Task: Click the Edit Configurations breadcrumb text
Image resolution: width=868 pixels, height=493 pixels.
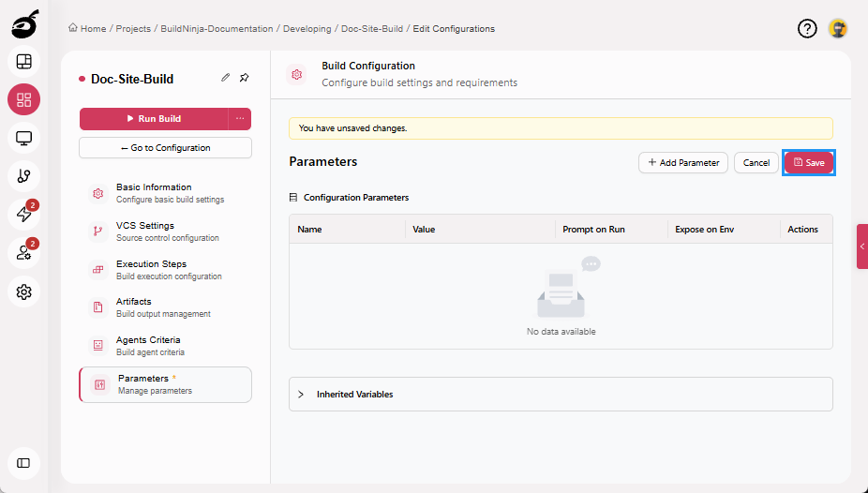Action: point(454,28)
